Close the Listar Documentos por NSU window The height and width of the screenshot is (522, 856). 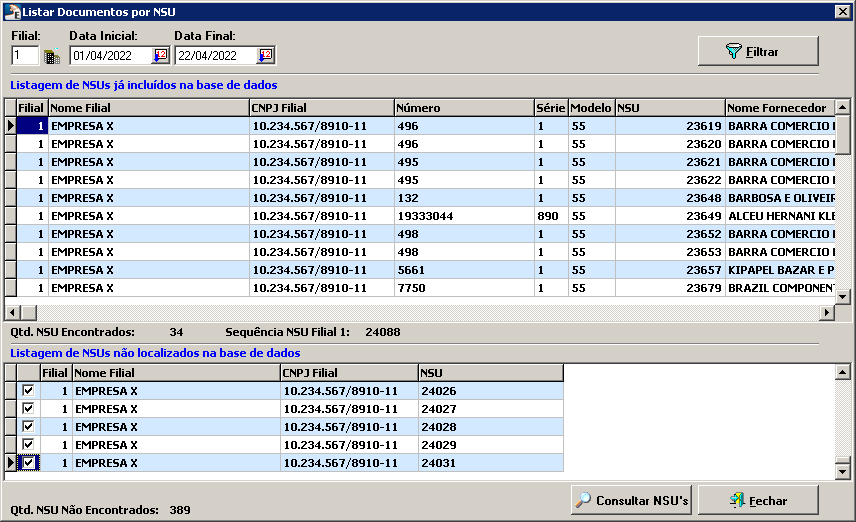tap(842, 11)
